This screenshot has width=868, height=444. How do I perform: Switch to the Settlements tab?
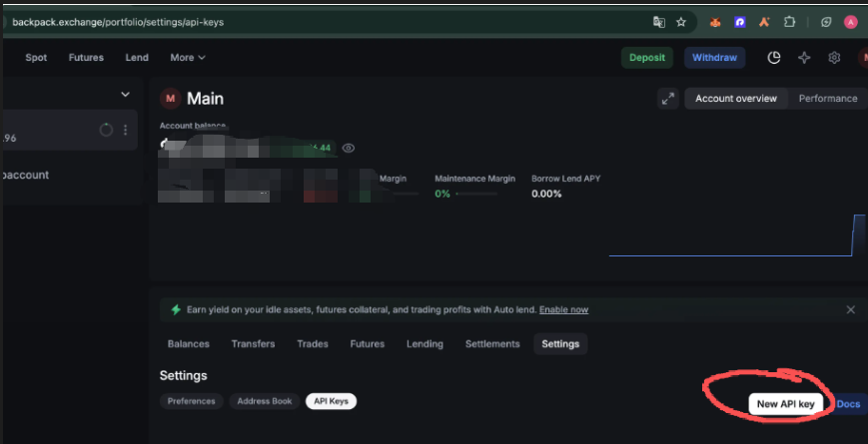pos(492,344)
